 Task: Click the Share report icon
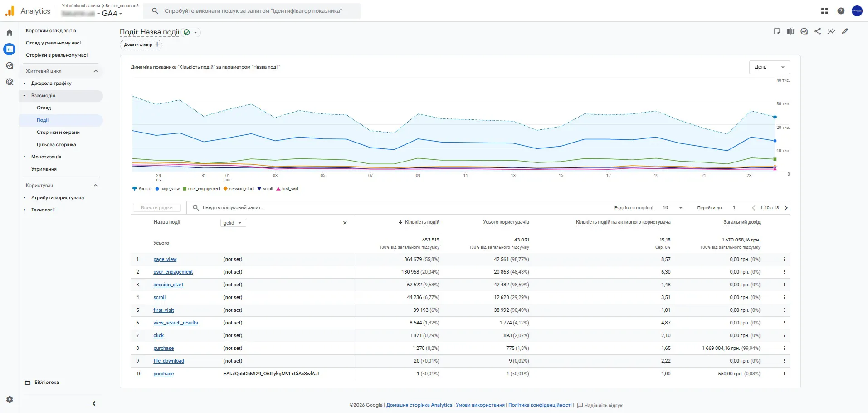(818, 31)
